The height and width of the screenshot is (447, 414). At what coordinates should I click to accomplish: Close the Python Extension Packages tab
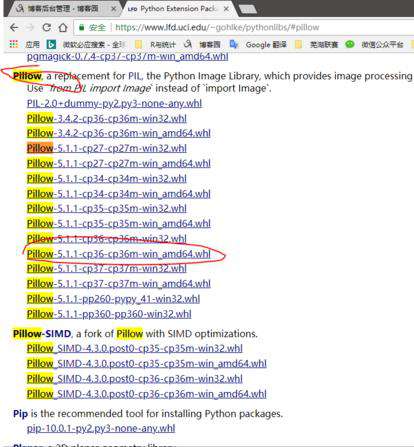(226, 9)
